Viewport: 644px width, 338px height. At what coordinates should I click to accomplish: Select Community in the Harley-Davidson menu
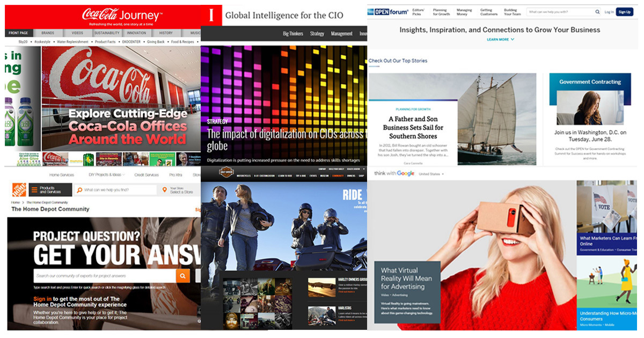(x=337, y=176)
